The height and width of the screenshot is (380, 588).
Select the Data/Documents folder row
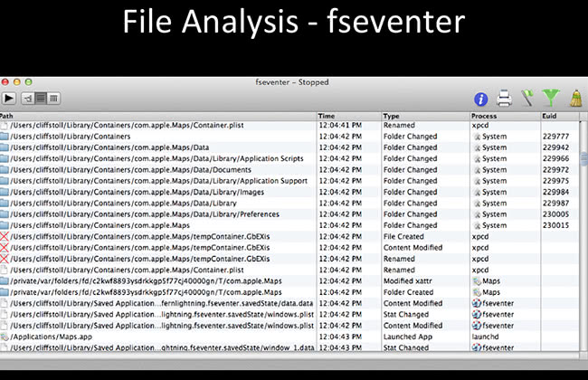coord(289,169)
